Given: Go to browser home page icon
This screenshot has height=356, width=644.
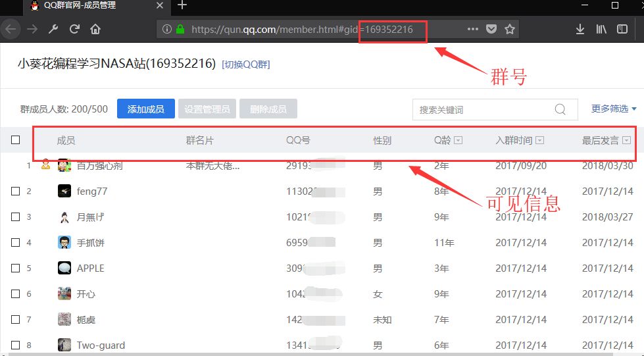Looking at the screenshot, I should [95, 29].
